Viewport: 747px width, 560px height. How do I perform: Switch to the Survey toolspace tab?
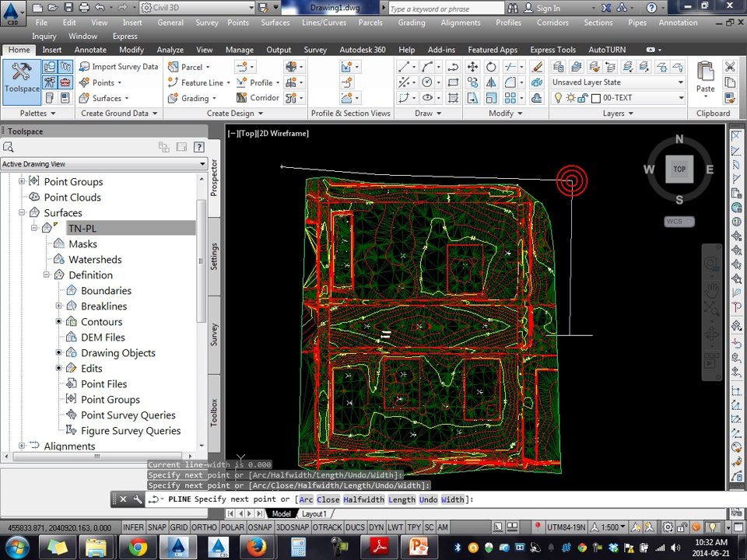click(x=214, y=334)
